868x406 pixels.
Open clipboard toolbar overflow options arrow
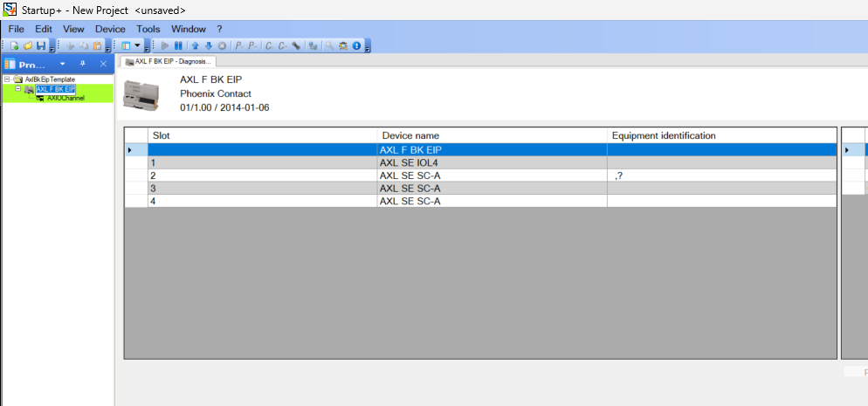point(108,49)
